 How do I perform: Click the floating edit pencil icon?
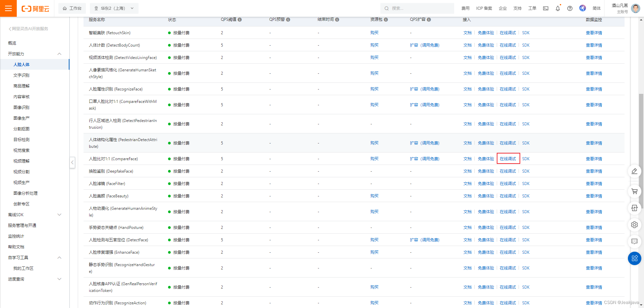(634, 171)
